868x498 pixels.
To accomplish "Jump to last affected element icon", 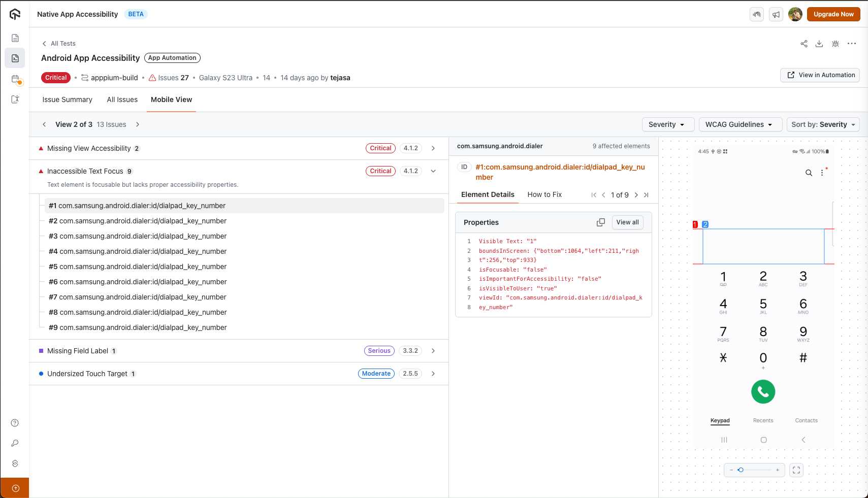I will coord(646,195).
